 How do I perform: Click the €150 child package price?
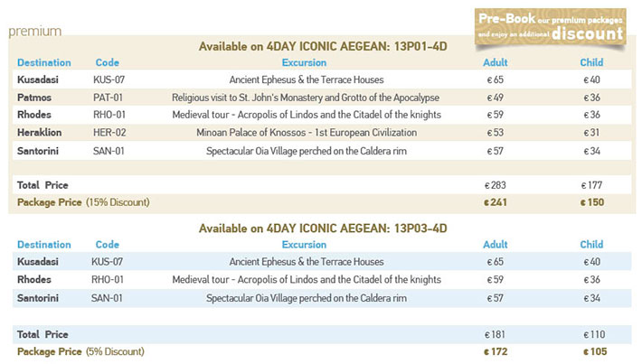tap(592, 202)
